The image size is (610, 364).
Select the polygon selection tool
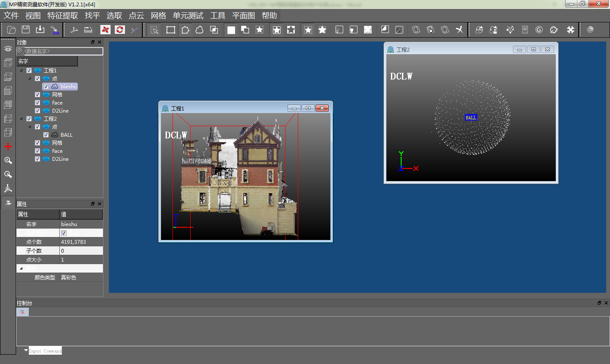point(185,30)
